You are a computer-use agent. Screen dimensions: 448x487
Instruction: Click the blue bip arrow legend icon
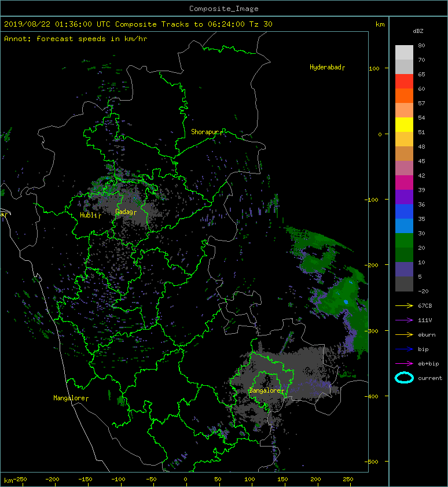pyautogui.click(x=404, y=349)
